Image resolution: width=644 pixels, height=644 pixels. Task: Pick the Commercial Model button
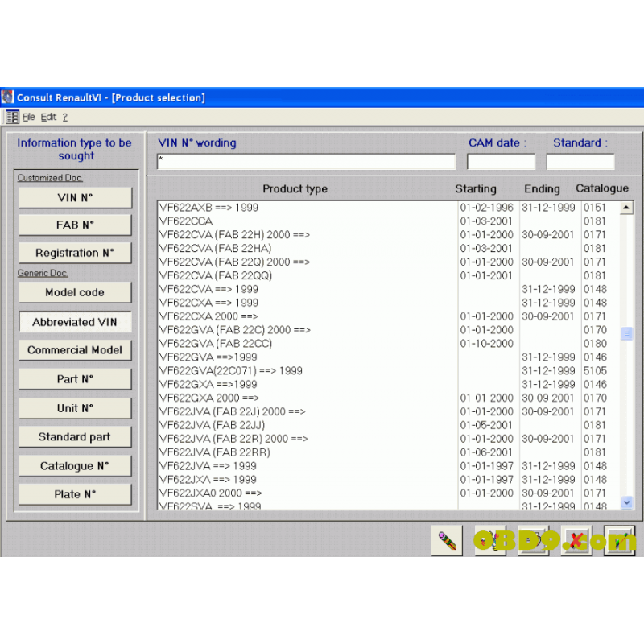[75, 350]
